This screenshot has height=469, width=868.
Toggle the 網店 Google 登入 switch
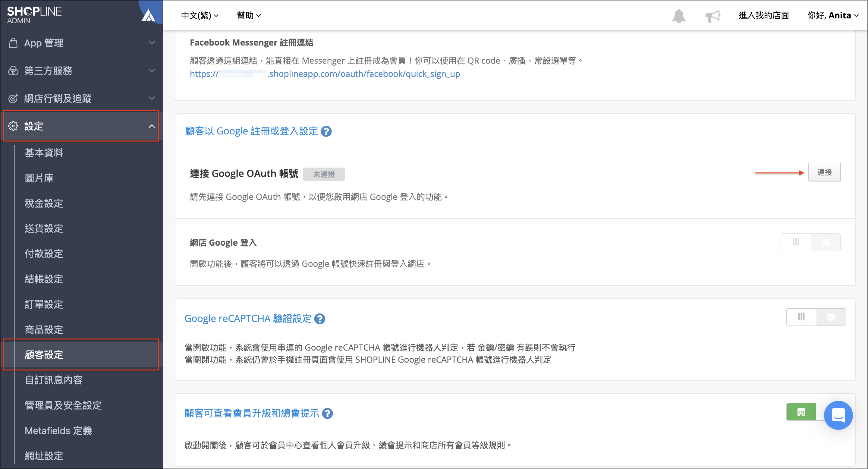[x=810, y=242]
